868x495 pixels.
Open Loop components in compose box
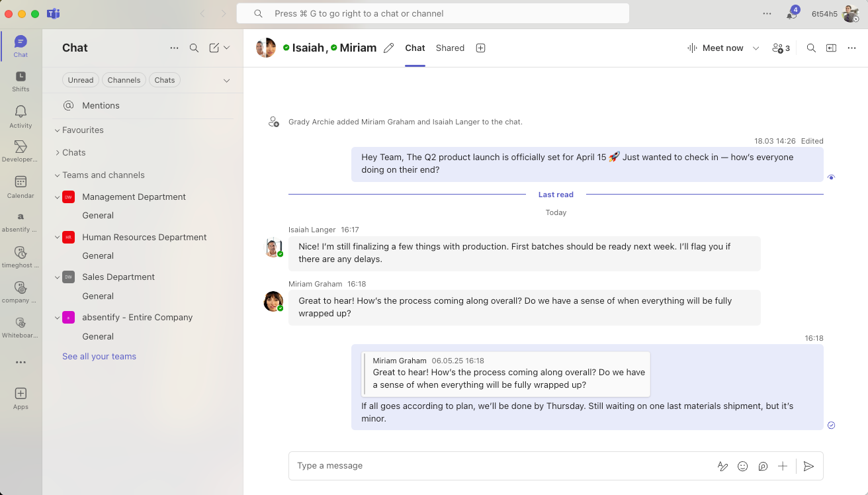763,466
